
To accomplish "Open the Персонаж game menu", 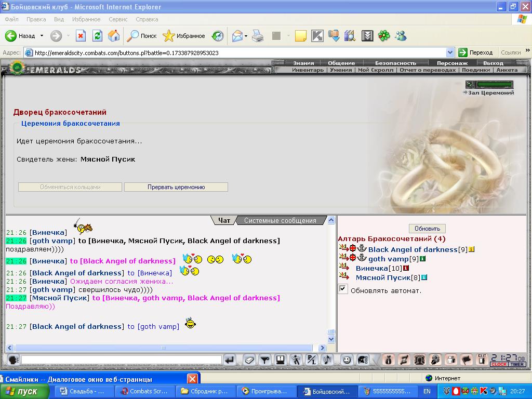I will pyautogui.click(x=453, y=63).
